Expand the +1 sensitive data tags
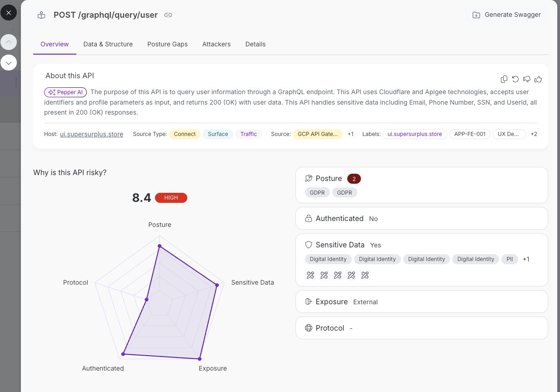The width and height of the screenshot is (560, 392). click(526, 259)
